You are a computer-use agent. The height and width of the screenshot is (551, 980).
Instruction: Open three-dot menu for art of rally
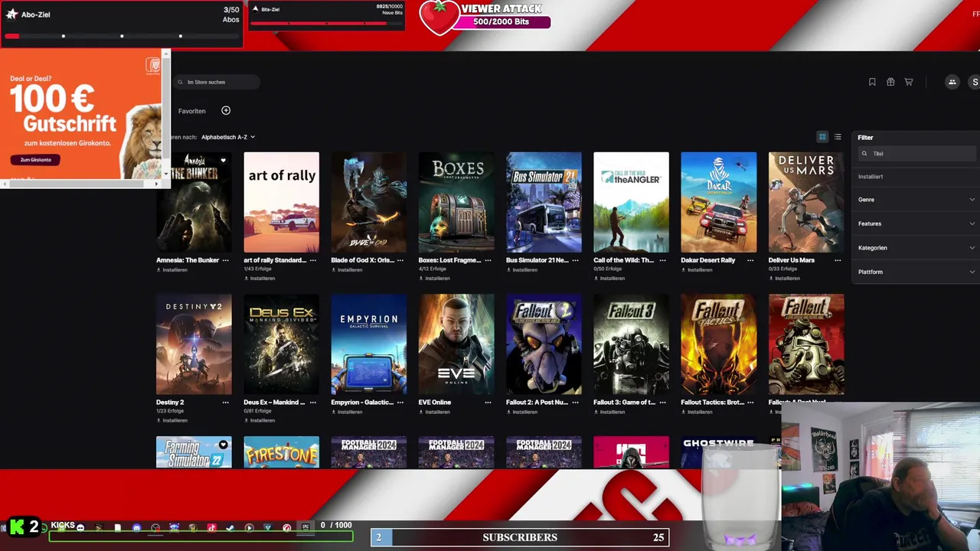(x=312, y=260)
